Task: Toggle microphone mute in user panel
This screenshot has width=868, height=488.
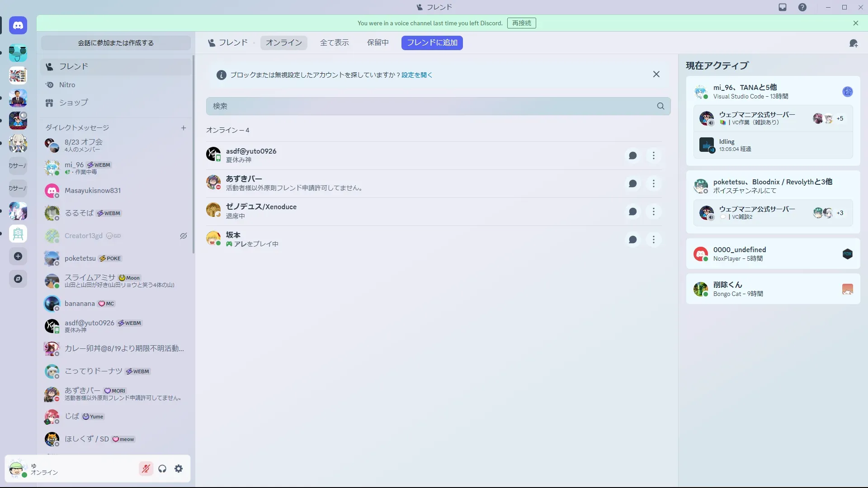Action: click(146, 469)
